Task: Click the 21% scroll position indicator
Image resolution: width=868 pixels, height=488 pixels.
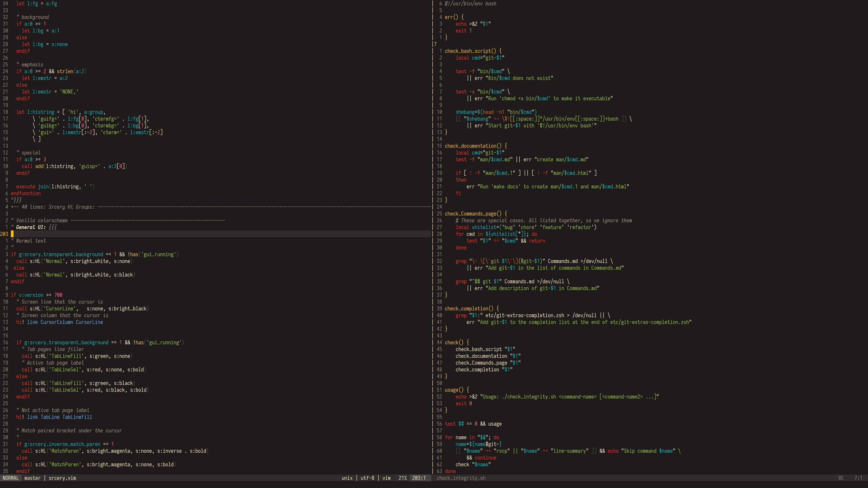Action: click(x=402, y=478)
